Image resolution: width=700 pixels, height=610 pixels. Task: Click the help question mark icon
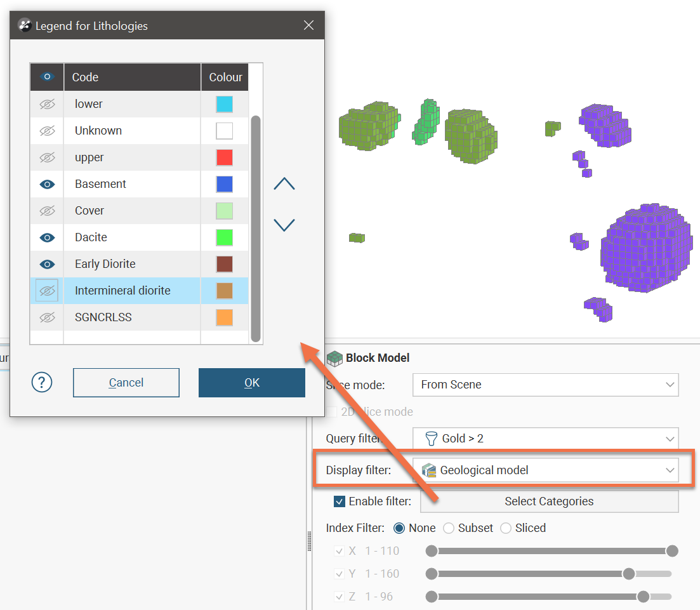[42, 382]
